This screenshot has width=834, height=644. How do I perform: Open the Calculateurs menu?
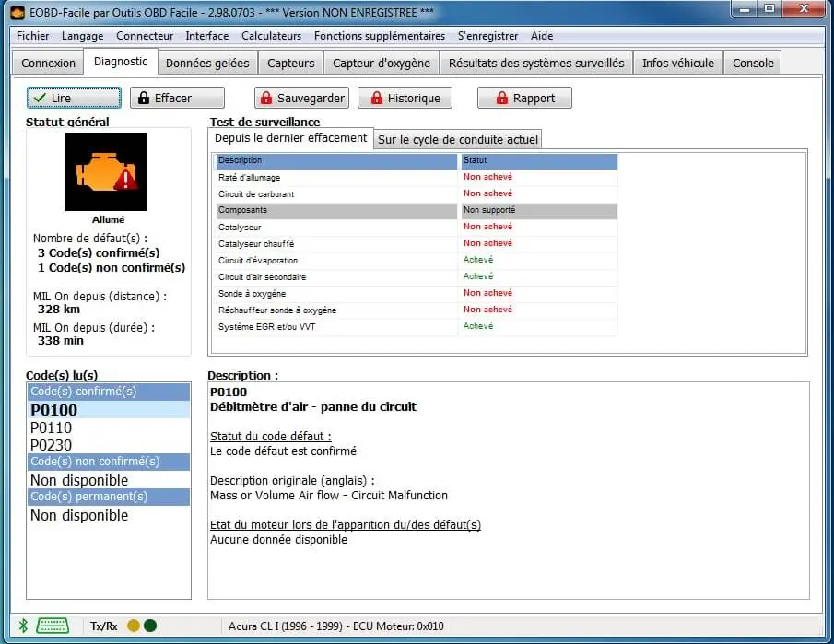point(271,36)
